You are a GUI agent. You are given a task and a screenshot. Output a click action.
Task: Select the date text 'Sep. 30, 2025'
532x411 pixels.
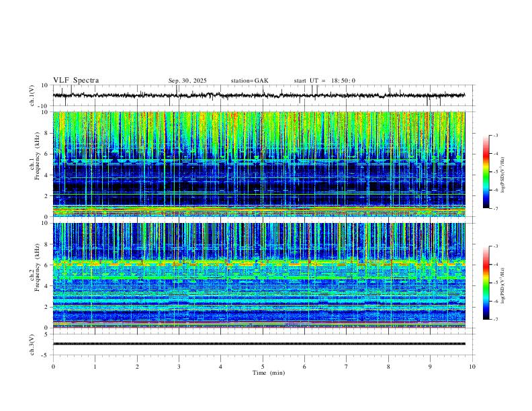coord(187,81)
